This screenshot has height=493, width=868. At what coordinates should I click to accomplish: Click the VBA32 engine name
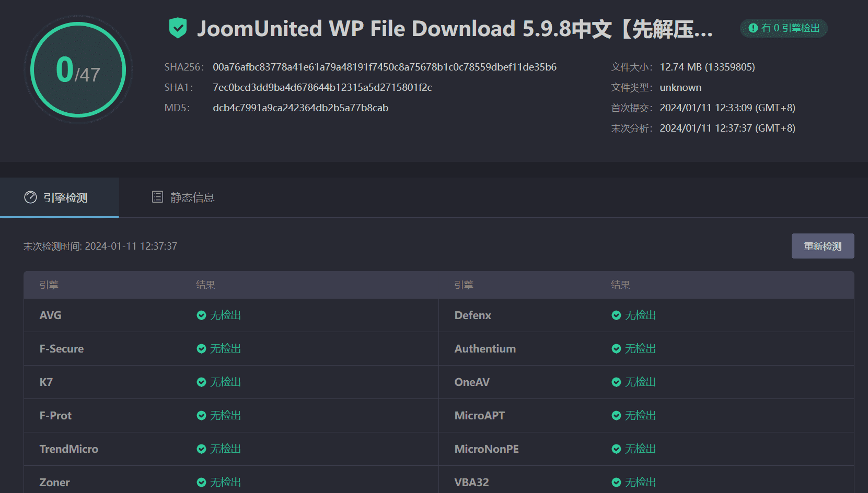pyautogui.click(x=472, y=483)
